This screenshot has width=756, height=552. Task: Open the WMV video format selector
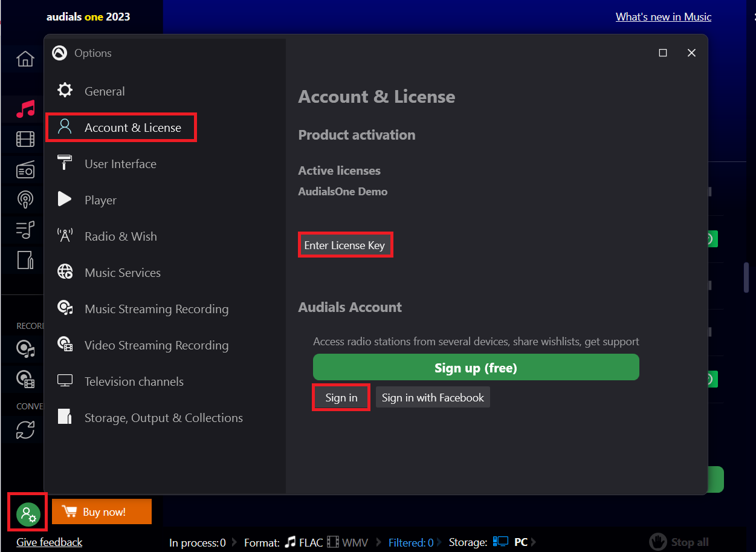point(347,542)
